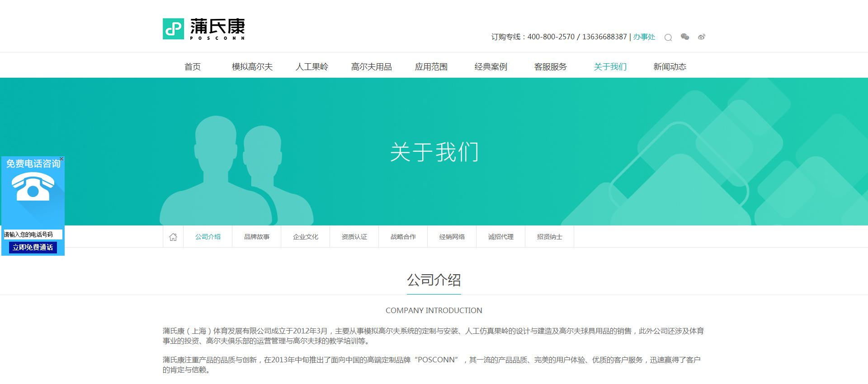Image resolution: width=868 pixels, height=384 pixels.
Task: Open the 招贤纳士 tab
Action: click(x=550, y=237)
